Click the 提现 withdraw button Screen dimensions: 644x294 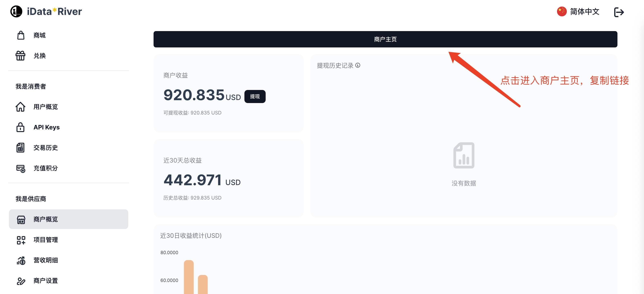click(255, 97)
